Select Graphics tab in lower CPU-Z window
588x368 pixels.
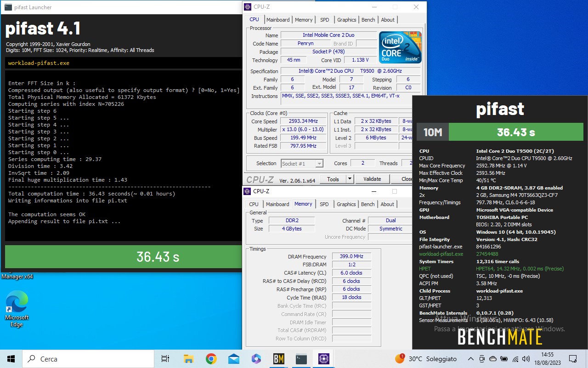(346, 204)
